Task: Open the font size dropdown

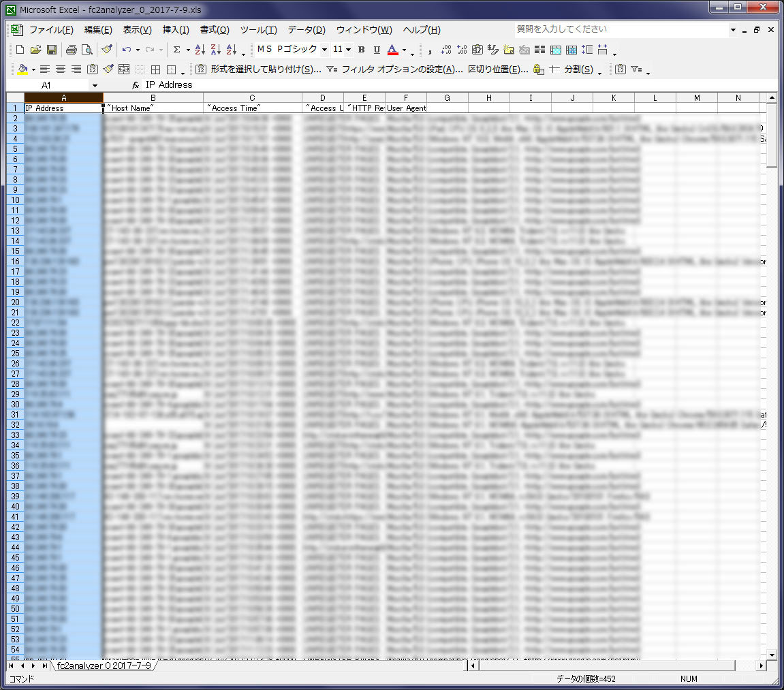Action: click(349, 50)
